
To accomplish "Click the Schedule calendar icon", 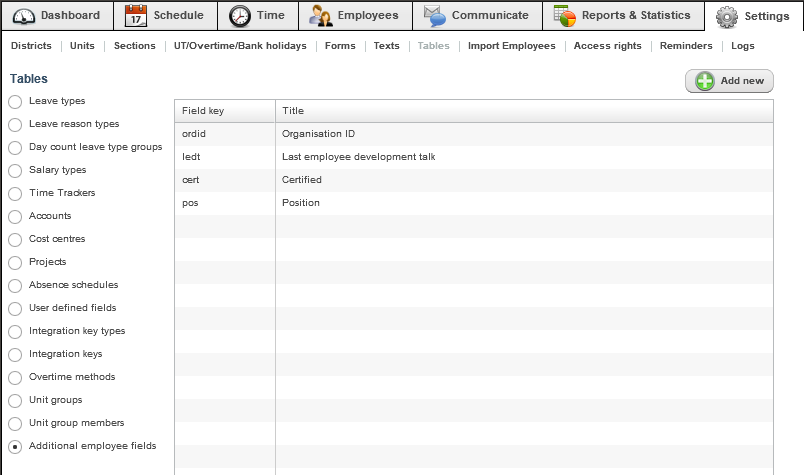I will click(x=136, y=15).
